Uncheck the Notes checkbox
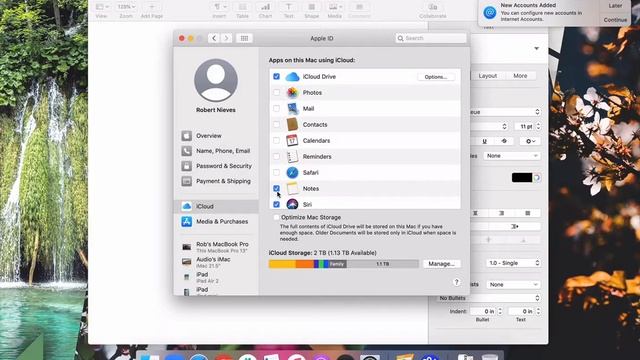The height and width of the screenshot is (360, 640). 276,188
